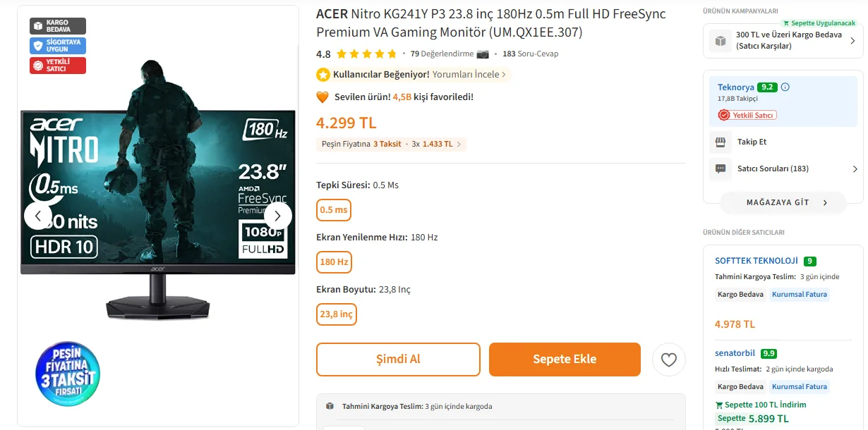This screenshot has width=868, height=430.
Task: Select the 23,8 inç screen size option
Action: (x=337, y=314)
